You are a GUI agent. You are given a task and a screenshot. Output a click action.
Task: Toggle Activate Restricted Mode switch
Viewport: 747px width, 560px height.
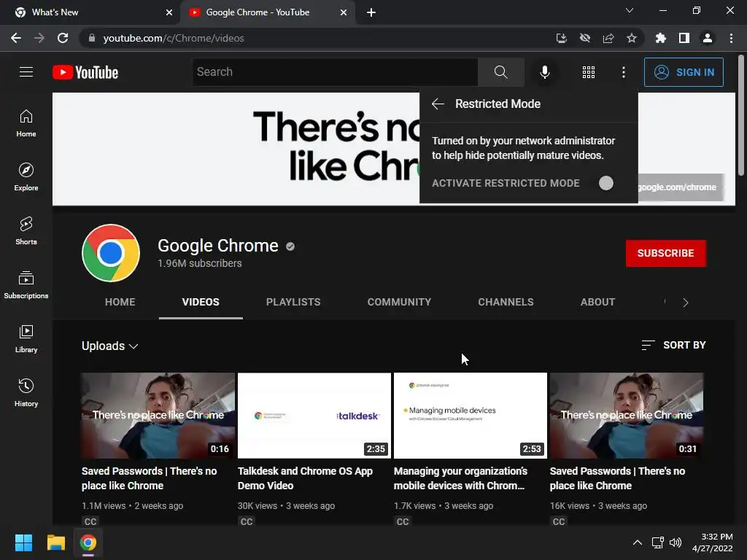[605, 183]
